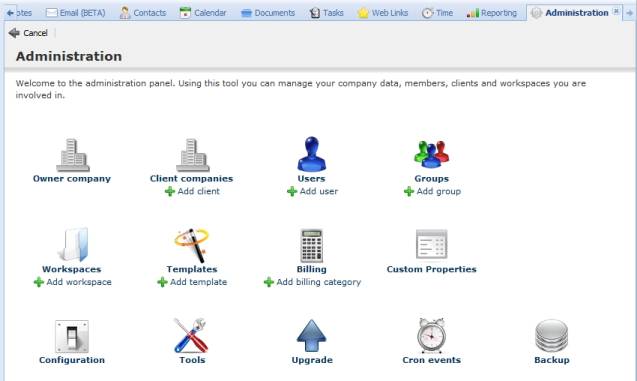
Task: Click the Add billing category link
Action: pyautogui.click(x=312, y=282)
